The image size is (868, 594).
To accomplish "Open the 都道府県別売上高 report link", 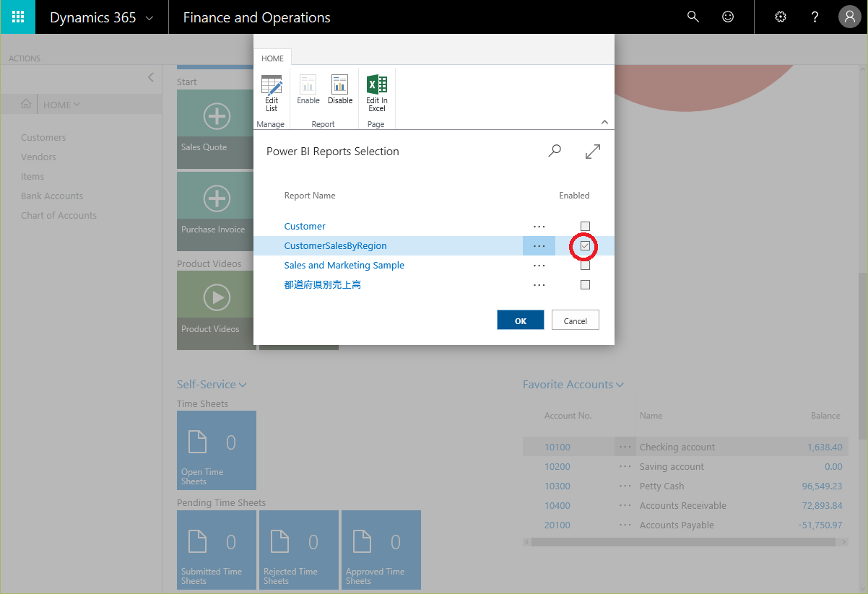I will 322,285.
